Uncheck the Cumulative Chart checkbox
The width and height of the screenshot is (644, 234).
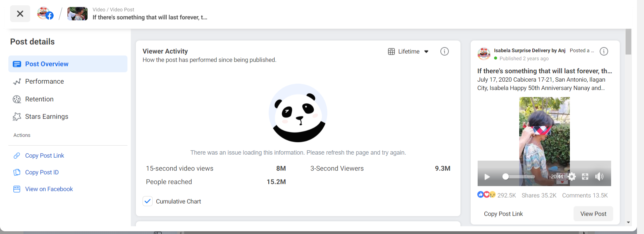point(148,201)
